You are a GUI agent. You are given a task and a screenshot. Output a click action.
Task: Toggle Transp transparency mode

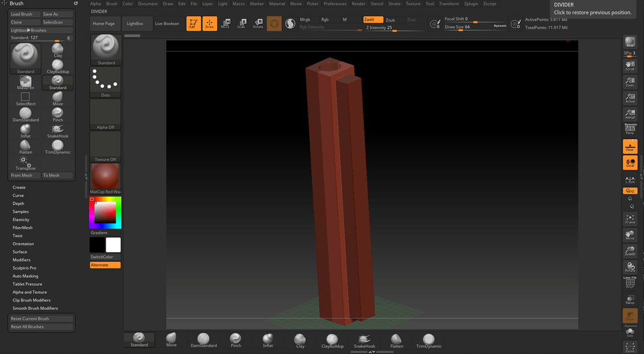(x=630, y=299)
